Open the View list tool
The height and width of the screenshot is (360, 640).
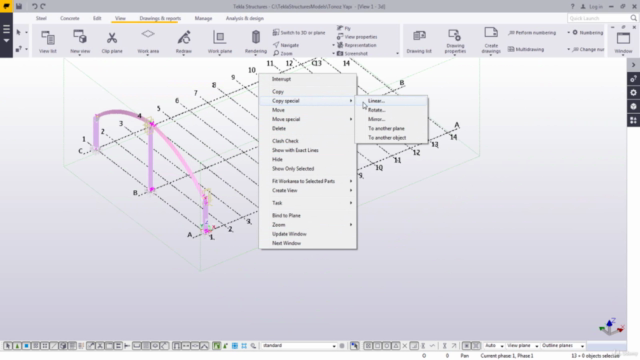click(x=48, y=41)
